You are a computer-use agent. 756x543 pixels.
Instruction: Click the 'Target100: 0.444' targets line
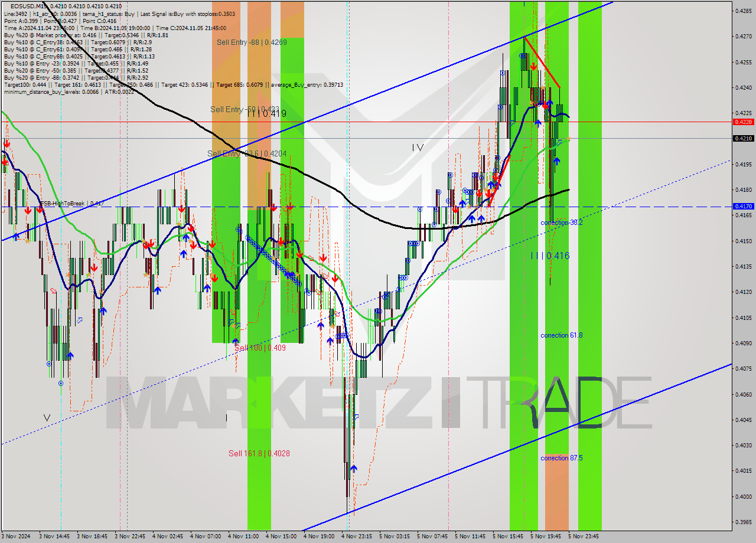(173, 84)
